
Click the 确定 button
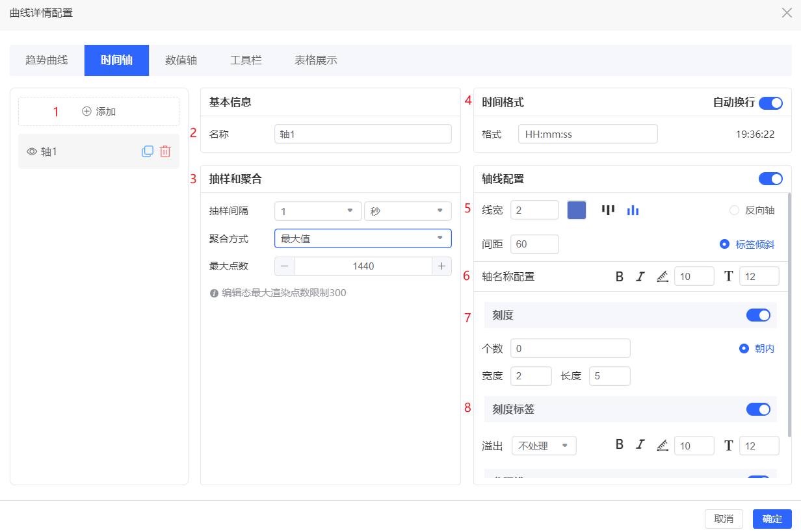point(772,519)
